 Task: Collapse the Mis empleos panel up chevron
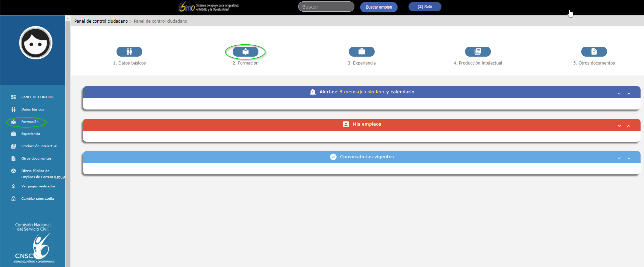pos(629,126)
